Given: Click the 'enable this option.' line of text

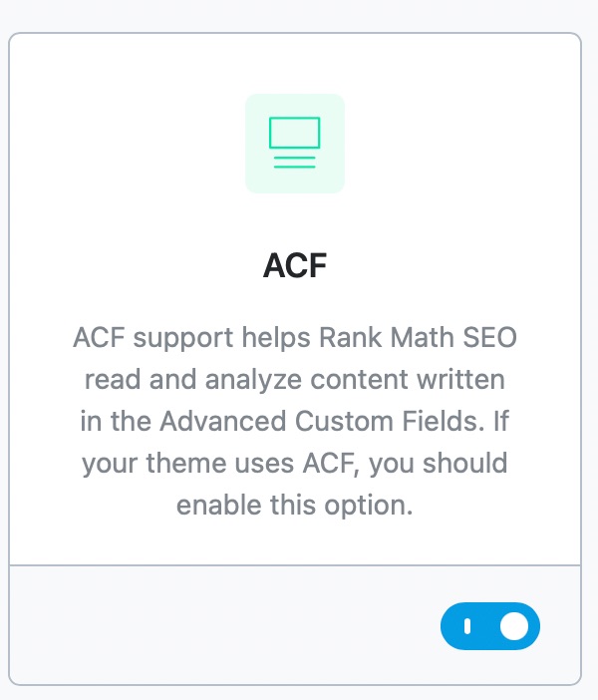Looking at the screenshot, I should click(x=295, y=505).
